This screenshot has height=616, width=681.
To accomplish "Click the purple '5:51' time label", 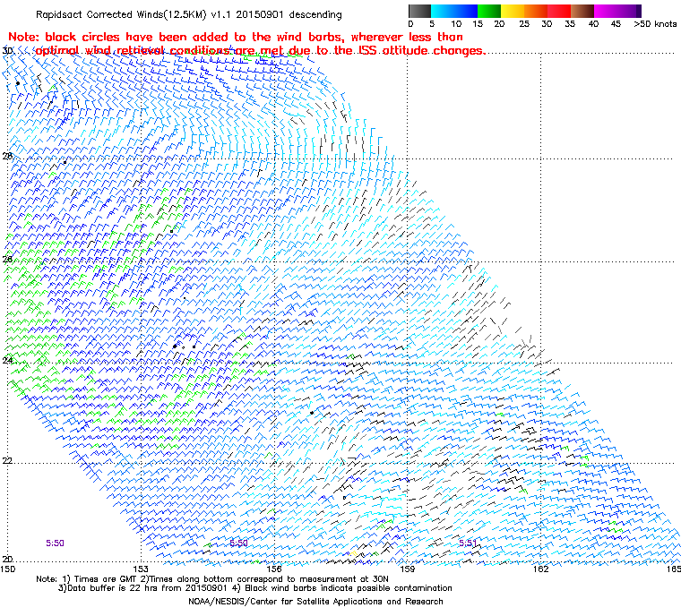I will [x=468, y=543].
